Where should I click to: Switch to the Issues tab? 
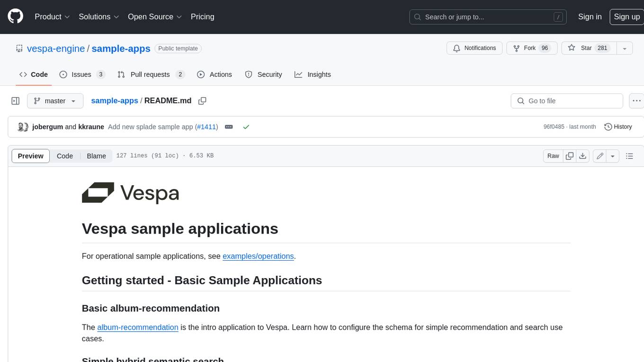click(82, 74)
